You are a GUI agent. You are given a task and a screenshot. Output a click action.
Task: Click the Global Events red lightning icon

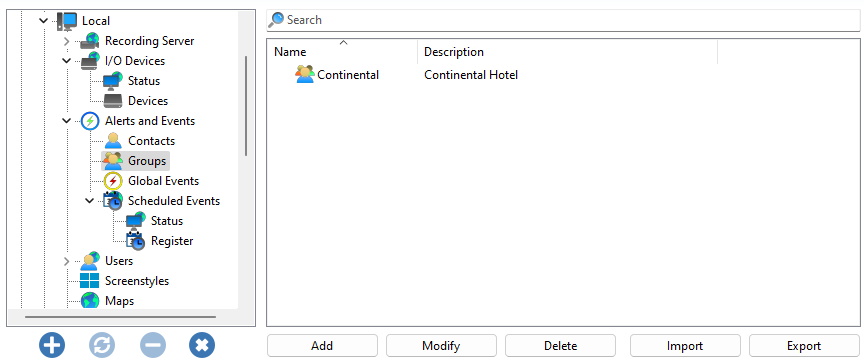(x=113, y=181)
